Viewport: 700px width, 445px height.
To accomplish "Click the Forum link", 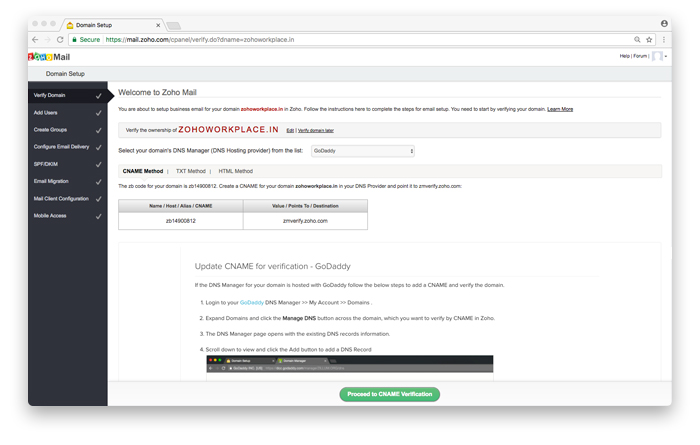I will pyautogui.click(x=640, y=56).
